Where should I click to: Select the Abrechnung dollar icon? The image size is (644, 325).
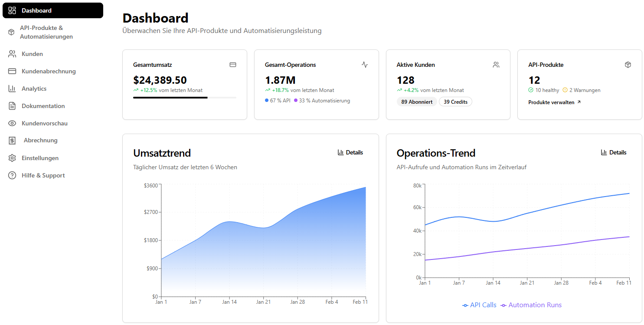click(x=12, y=140)
